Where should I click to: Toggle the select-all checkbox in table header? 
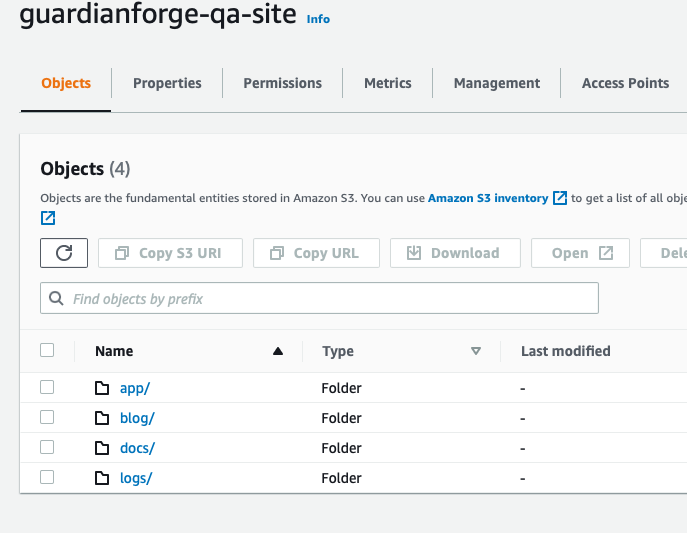[47, 350]
